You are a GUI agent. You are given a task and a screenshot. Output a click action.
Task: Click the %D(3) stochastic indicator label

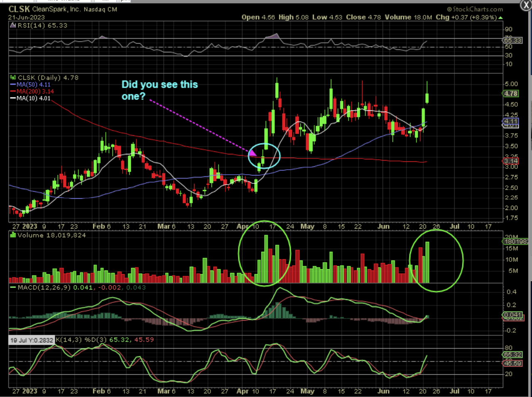[x=96, y=340]
